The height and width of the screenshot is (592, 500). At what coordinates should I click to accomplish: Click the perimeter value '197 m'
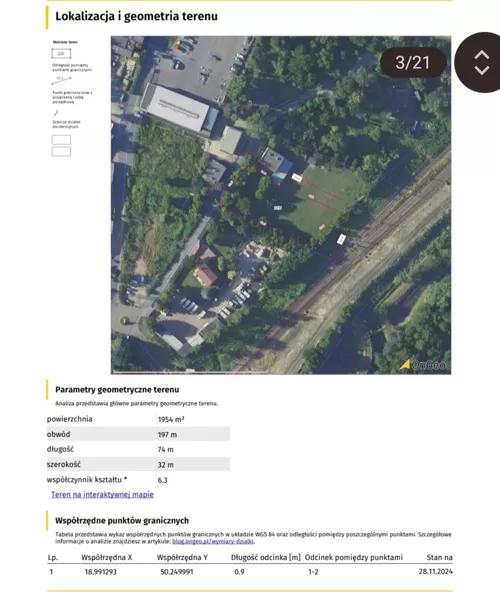tap(167, 435)
